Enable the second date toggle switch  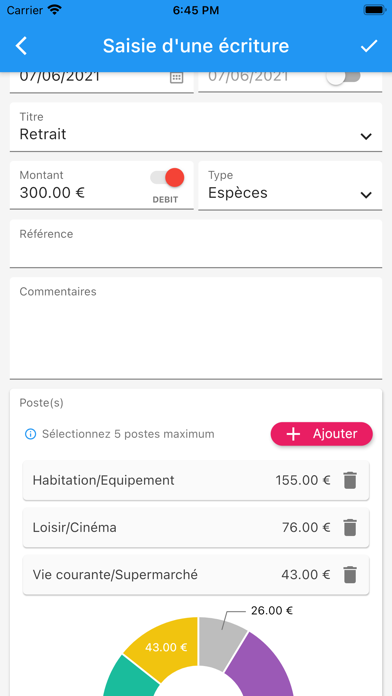[x=342, y=76]
